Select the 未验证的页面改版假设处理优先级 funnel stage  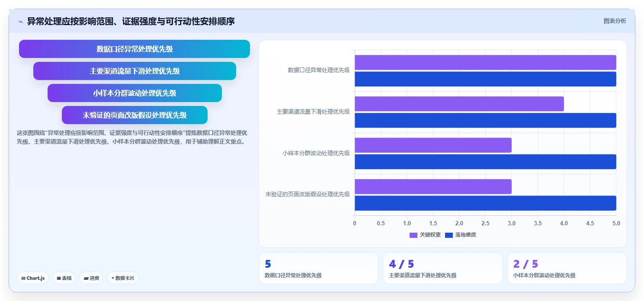(x=135, y=115)
